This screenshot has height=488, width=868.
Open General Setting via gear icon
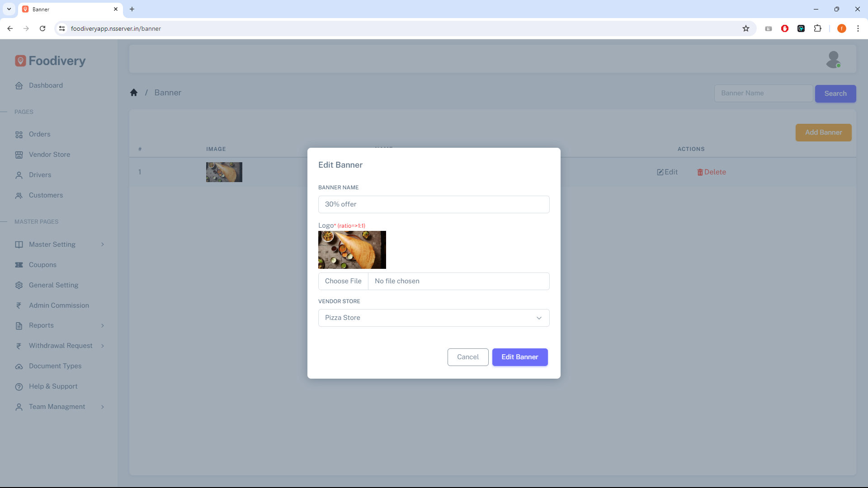click(19, 285)
